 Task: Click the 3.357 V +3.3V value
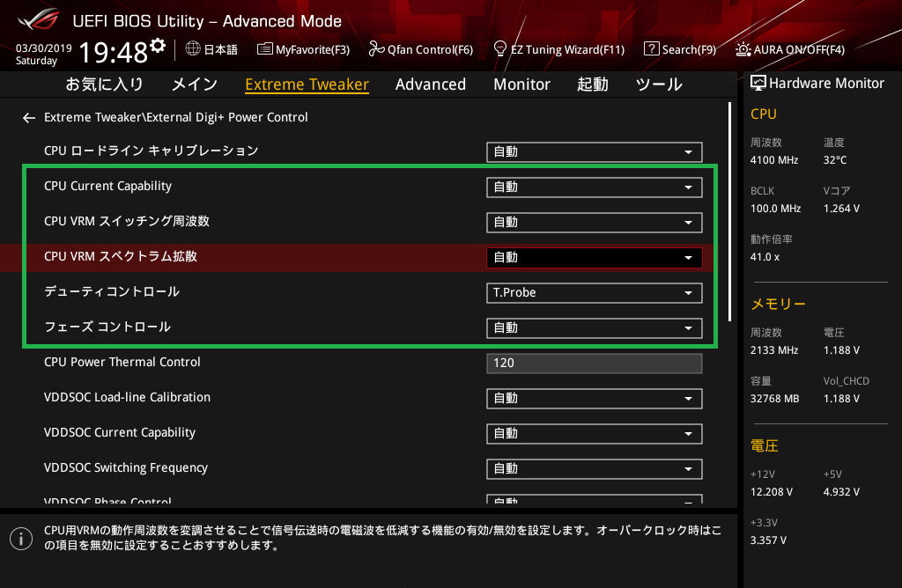(768, 540)
